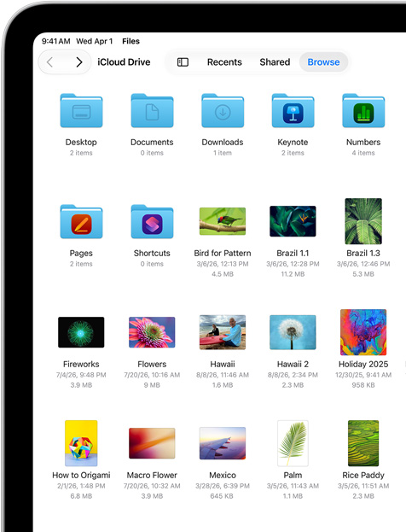
Task: Click the Files label in status bar
Action: pos(130,41)
